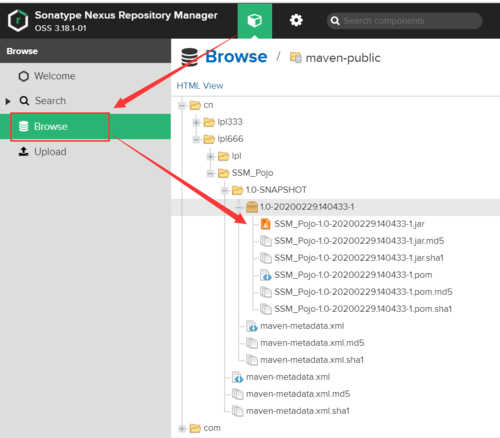The image size is (500, 438).
Task: Click the 1.0-20200229.140433-1 component package icon
Action: coord(252,207)
